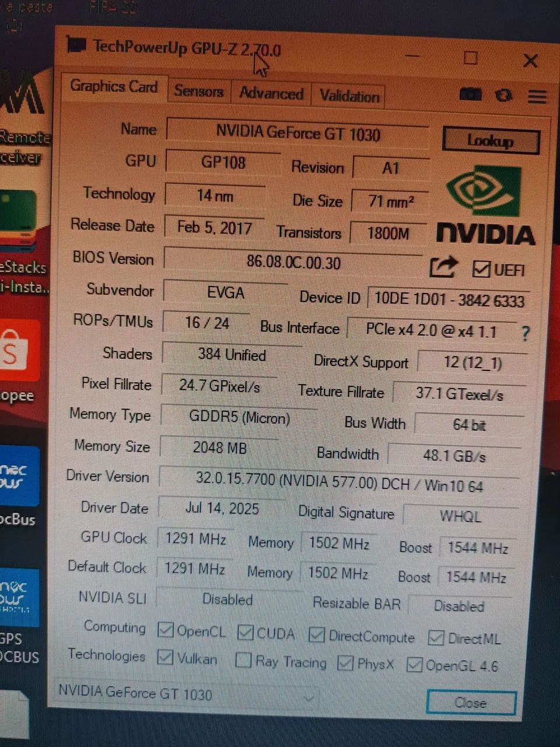This screenshot has height=747, width=560.
Task: Click the Close button
Action: click(x=471, y=703)
